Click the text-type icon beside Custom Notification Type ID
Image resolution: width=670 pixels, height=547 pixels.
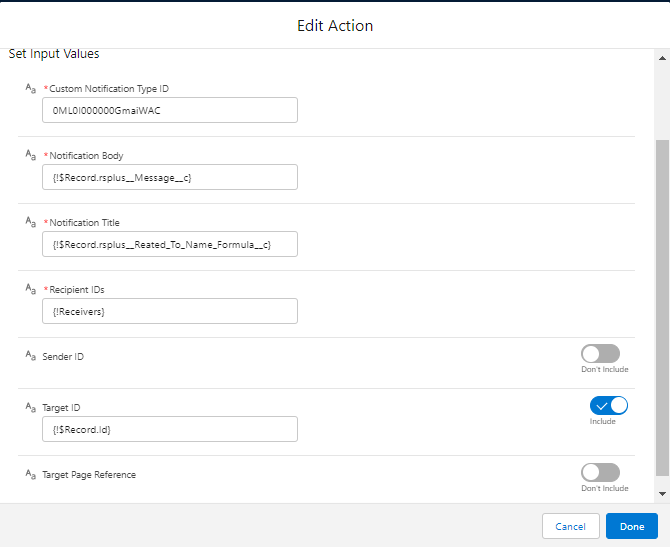(x=31, y=89)
